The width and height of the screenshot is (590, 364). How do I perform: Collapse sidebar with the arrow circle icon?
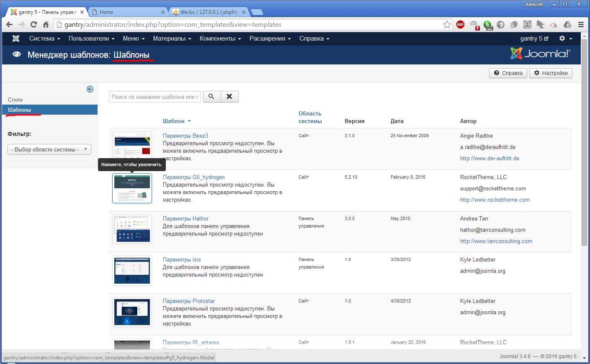90,89
